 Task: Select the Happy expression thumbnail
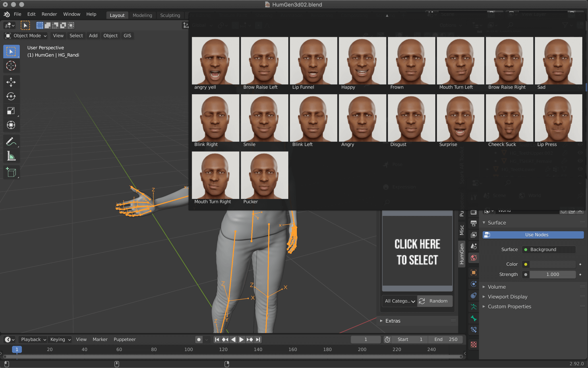pyautogui.click(x=362, y=61)
